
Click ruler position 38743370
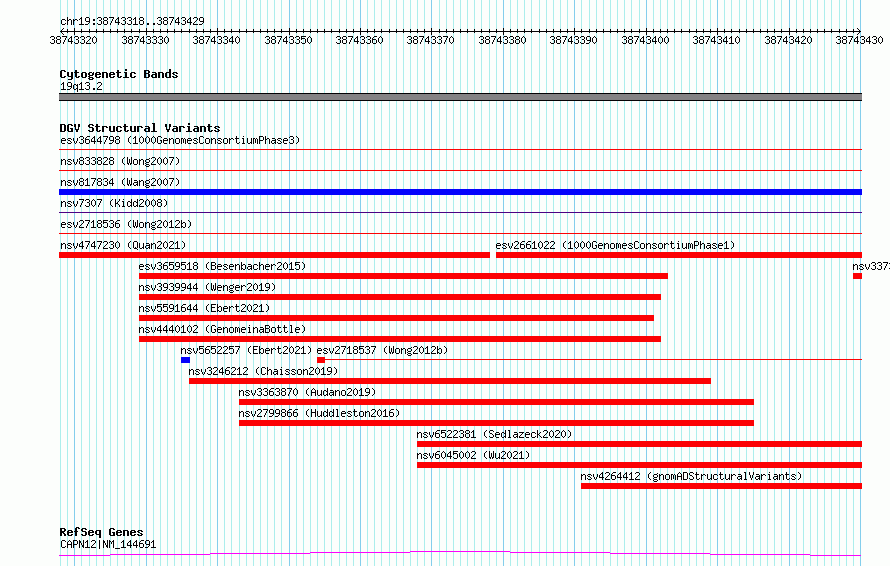[x=430, y=40]
